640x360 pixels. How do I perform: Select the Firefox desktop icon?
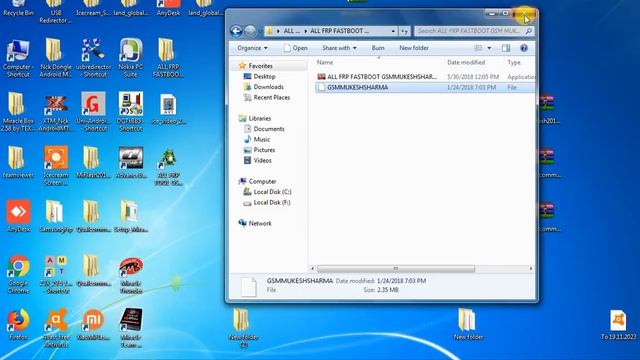click(x=18, y=324)
